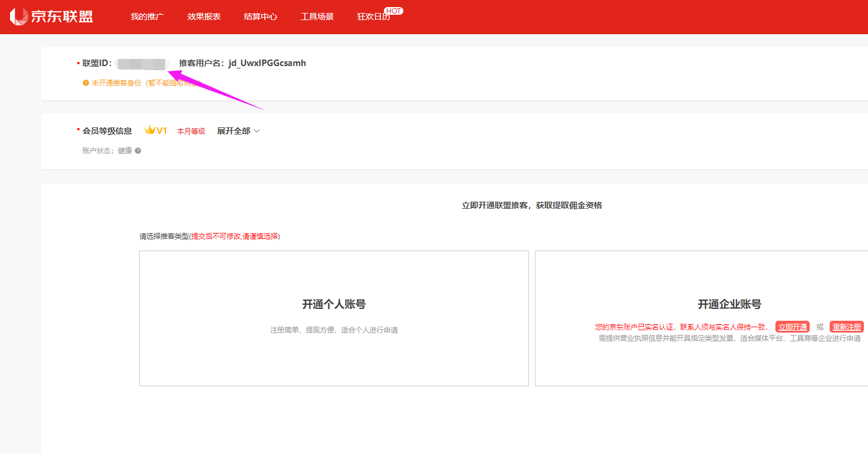Select the 开通个人账号 card
This screenshot has width=868, height=454.
[x=334, y=318]
